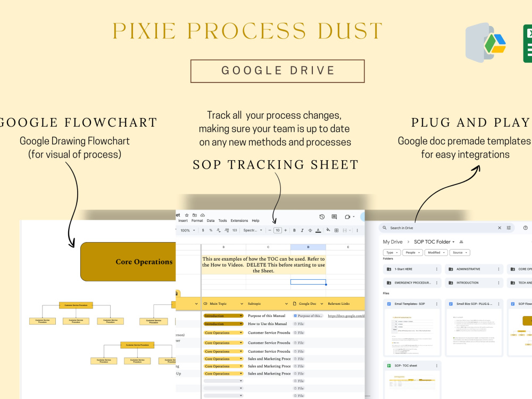This screenshot has height=399, width=532.
Task: Click the borders icon in Sheets toolbar
Action: (x=337, y=230)
